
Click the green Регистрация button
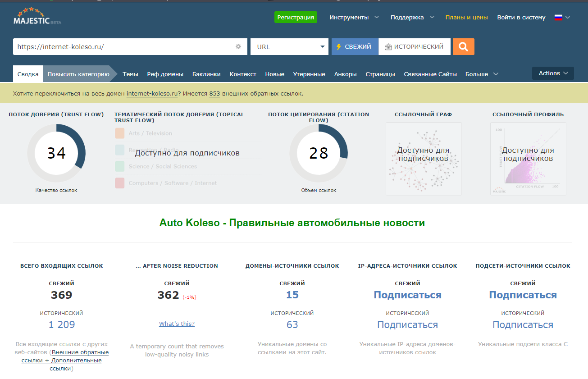[x=296, y=17]
